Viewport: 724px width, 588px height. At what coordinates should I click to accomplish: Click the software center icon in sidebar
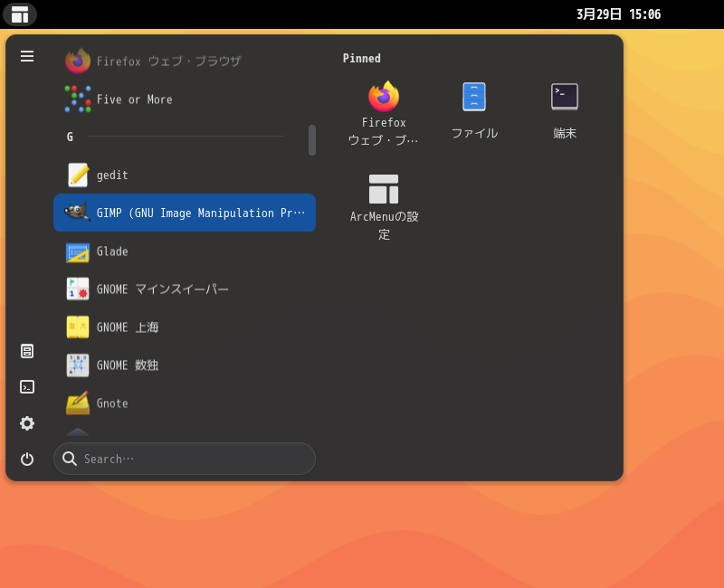point(27,351)
